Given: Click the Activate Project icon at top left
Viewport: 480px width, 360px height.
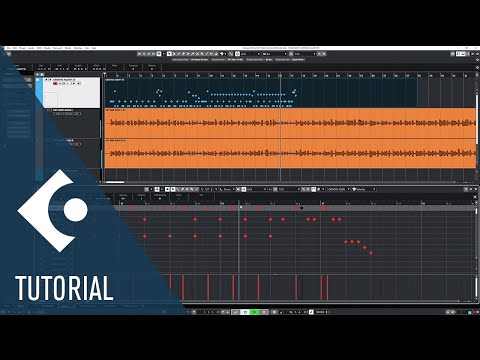Looking at the screenshot, I should point(9,54).
